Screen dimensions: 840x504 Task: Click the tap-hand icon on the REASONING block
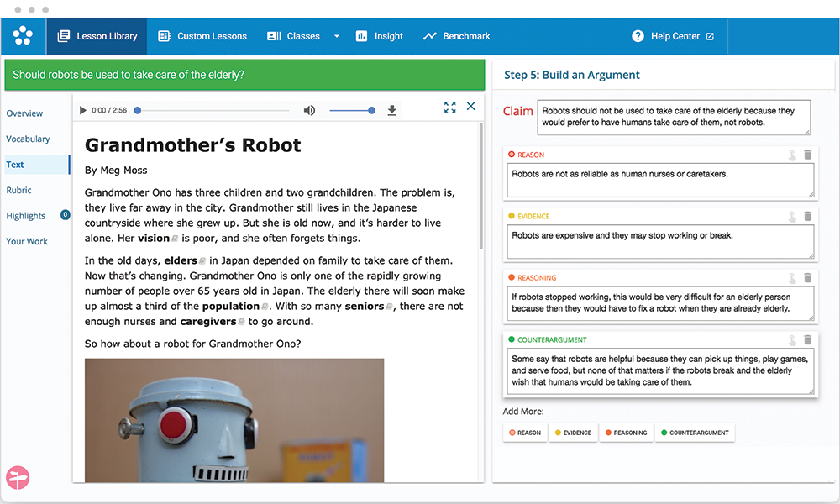[792, 279]
